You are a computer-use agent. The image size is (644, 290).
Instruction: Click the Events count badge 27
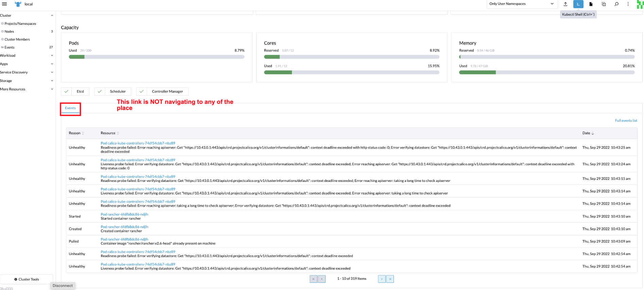[51, 48]
